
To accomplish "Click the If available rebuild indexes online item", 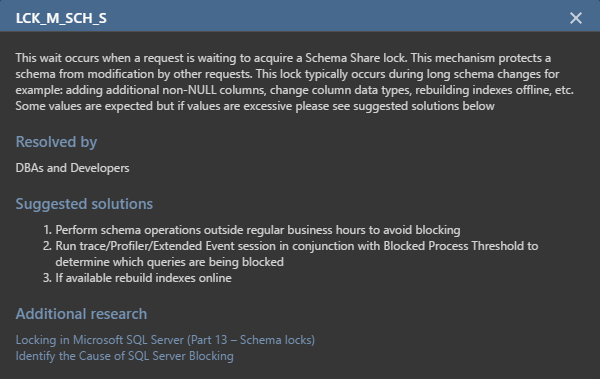I will (x=143, y=278).
